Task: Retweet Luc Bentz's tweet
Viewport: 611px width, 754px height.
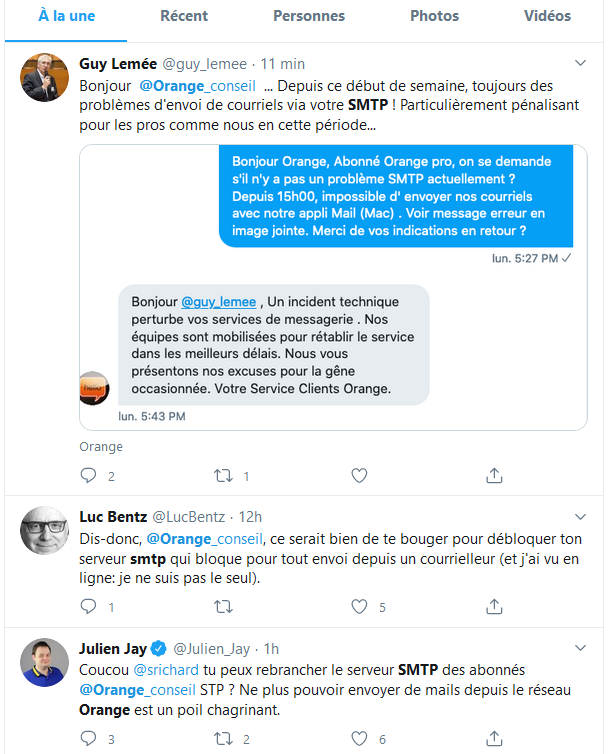Action: [x=224, y=606]
